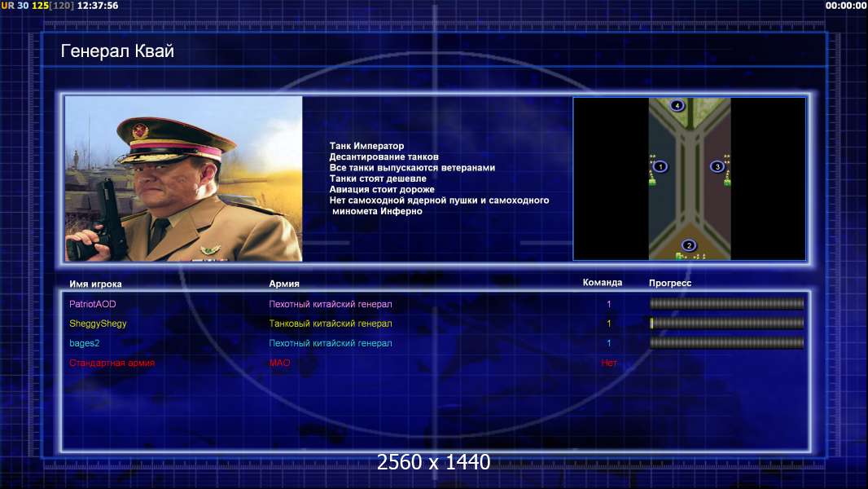Click 'Все танки выпускаются ветеранами' line
This screenshot has width=868, height=489.
[412, 168]
